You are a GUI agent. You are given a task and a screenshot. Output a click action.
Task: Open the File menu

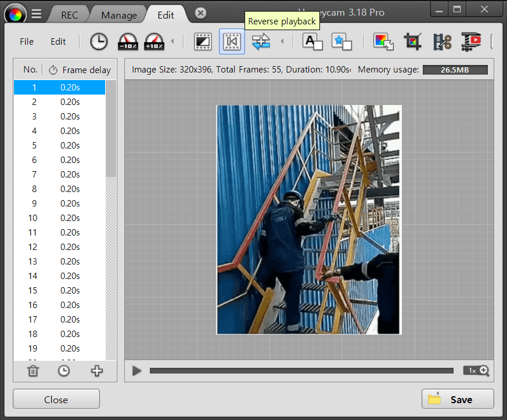(x=27, y=42)
